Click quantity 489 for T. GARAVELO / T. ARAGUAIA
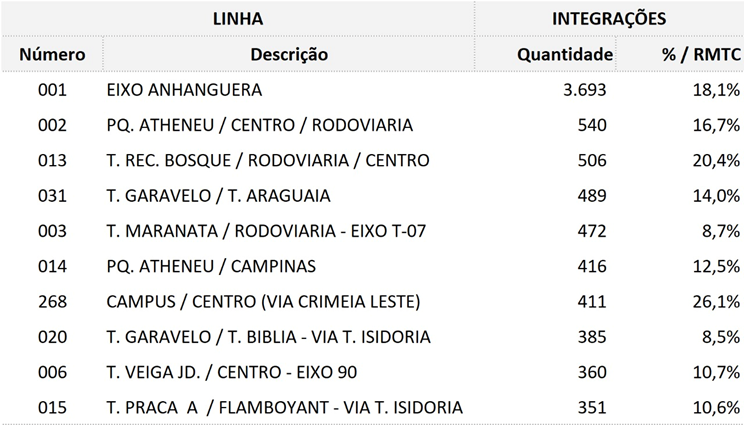Image resolution: width=744 pixels, height=425 pixels. tap(592, 195)
